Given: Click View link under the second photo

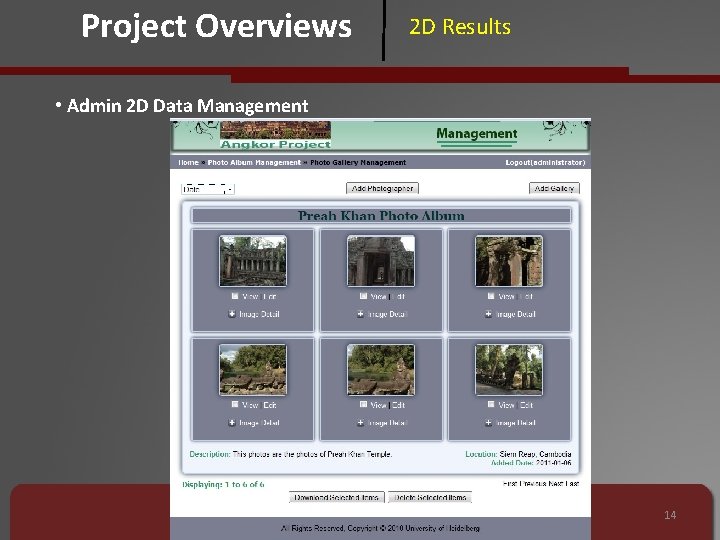Looking at the screenshot, I should point(378,297).
